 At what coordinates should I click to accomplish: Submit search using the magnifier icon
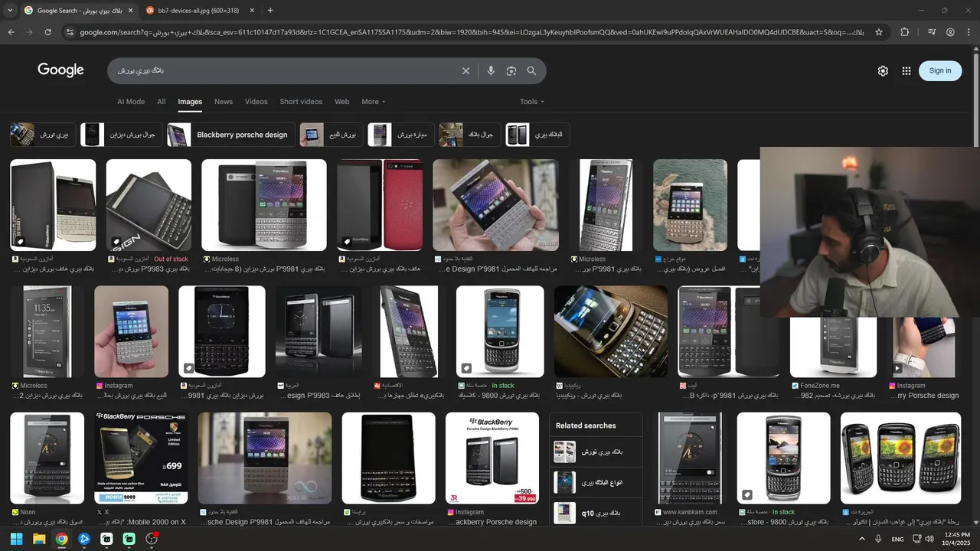pyautogui.click(x=531, y=71)
